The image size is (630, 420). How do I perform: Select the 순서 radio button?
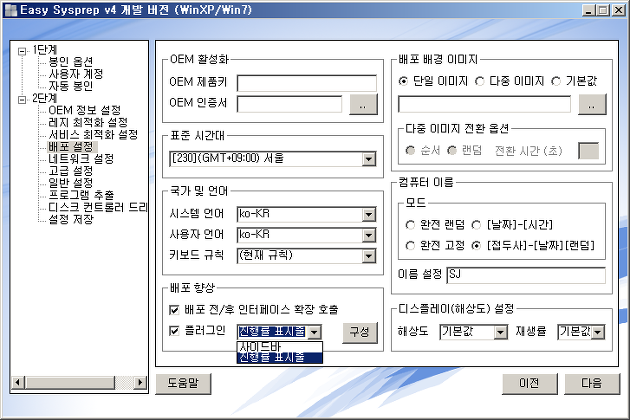pyautogui.click(x=410, y=151)
